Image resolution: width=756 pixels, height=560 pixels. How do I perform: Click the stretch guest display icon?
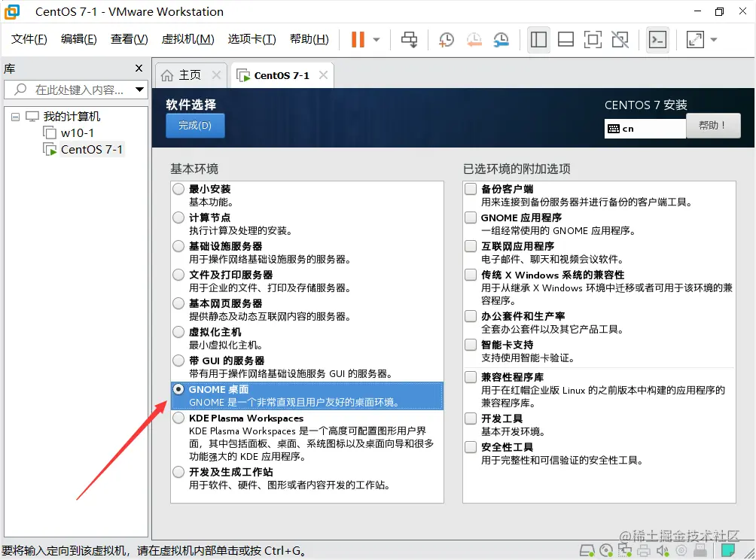[x=695, y=40]
